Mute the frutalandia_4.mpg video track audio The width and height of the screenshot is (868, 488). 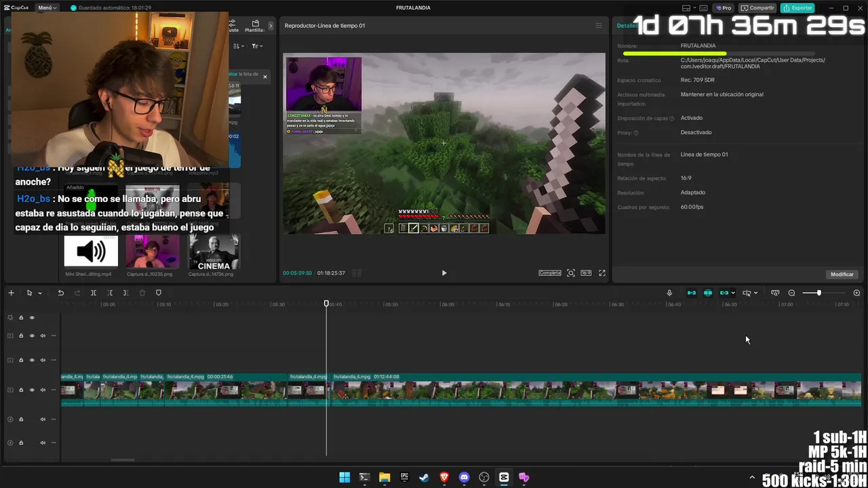click(x=43, y=390)
